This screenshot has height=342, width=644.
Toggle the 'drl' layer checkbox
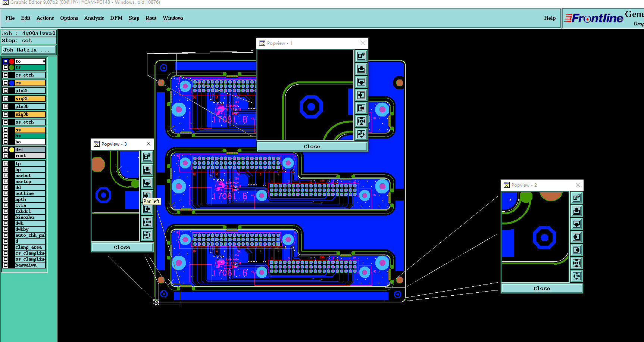coord(6,150)
